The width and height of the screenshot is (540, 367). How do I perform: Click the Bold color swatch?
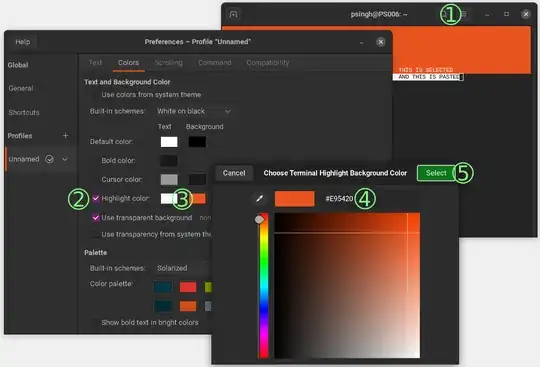(169, 160)
